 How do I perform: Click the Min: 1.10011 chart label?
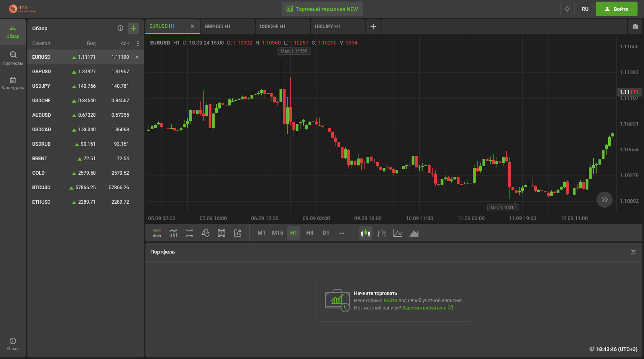503,208
